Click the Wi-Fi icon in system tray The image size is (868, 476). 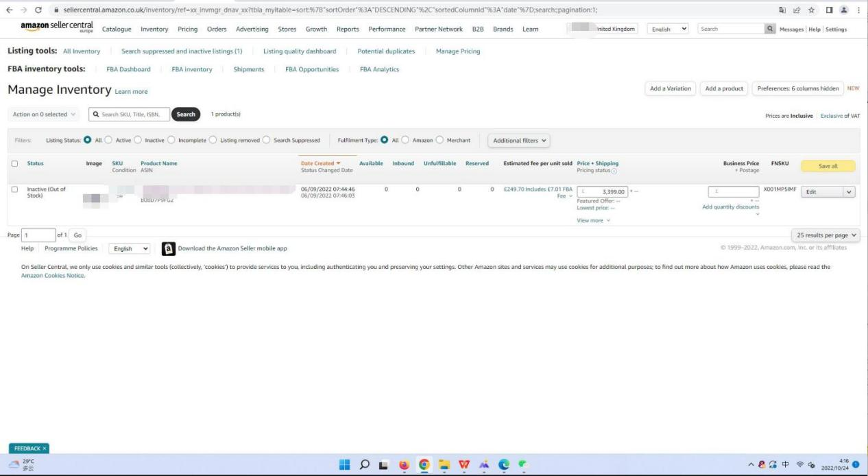[800, 464]
